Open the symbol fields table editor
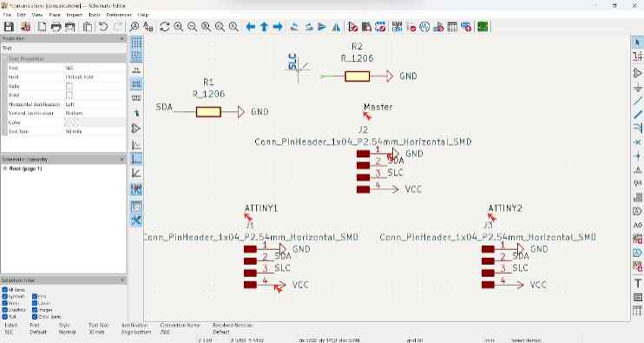Screen dimensions: 644x343 (x=452, y=27)
